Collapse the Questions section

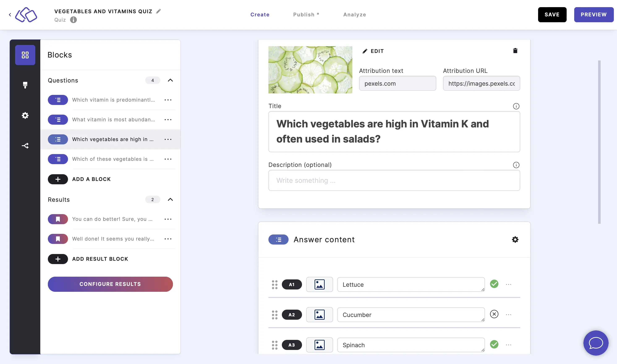[x=170, y=80]
